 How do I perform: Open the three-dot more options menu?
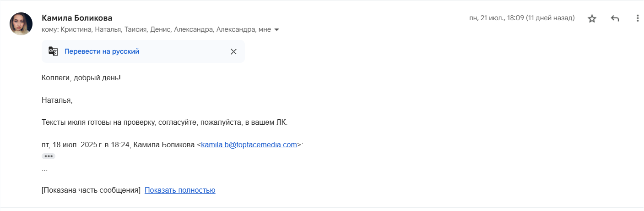tap(638, 19)
